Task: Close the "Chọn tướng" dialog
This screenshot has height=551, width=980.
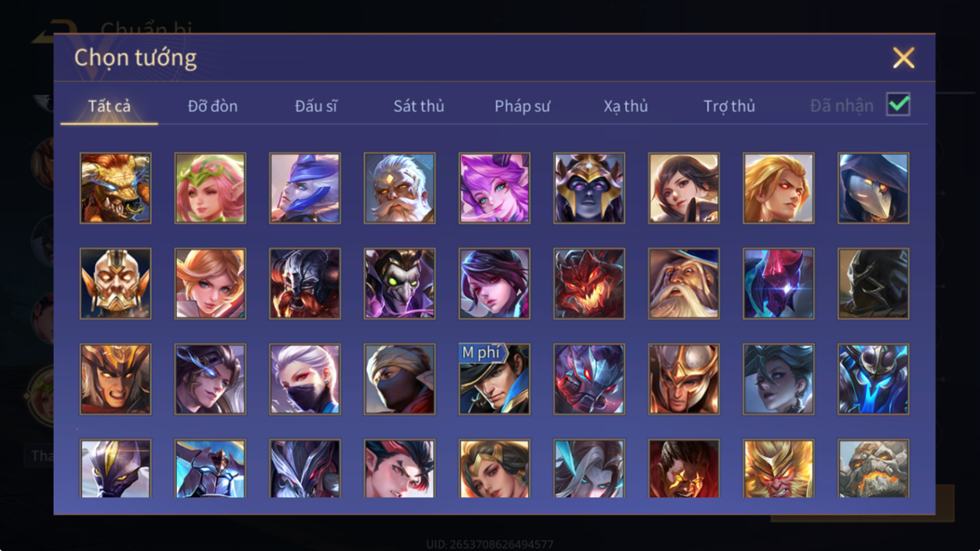Action: (x=904, y=58)
